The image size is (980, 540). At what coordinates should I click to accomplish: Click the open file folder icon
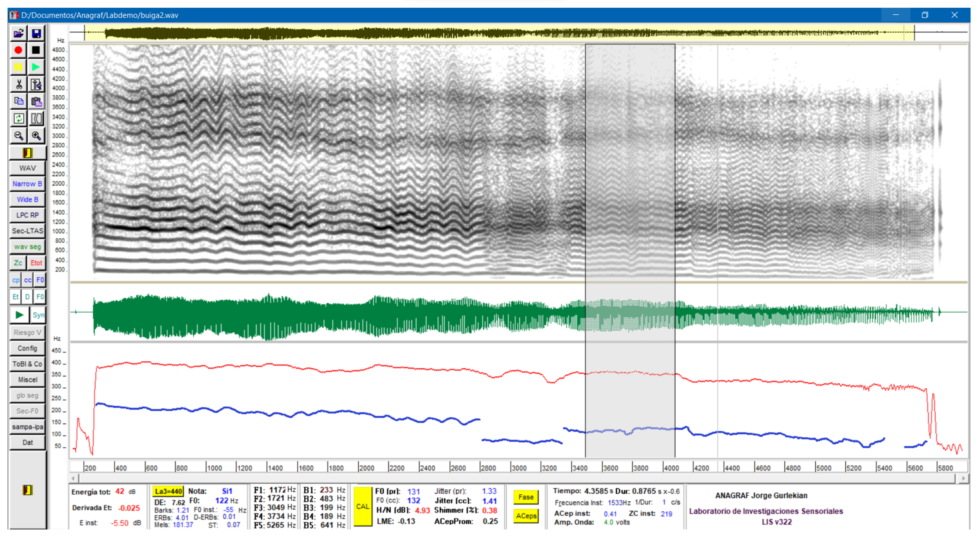click(x=18, y=34)
